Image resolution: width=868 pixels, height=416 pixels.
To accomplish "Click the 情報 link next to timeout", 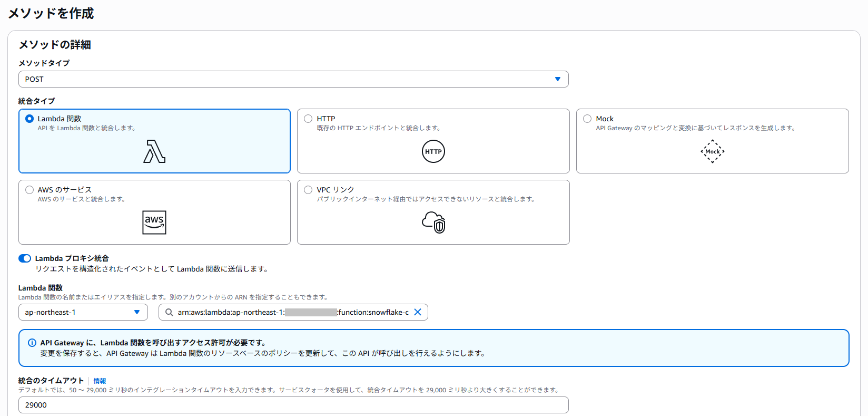I will click(x=100, y=381).
